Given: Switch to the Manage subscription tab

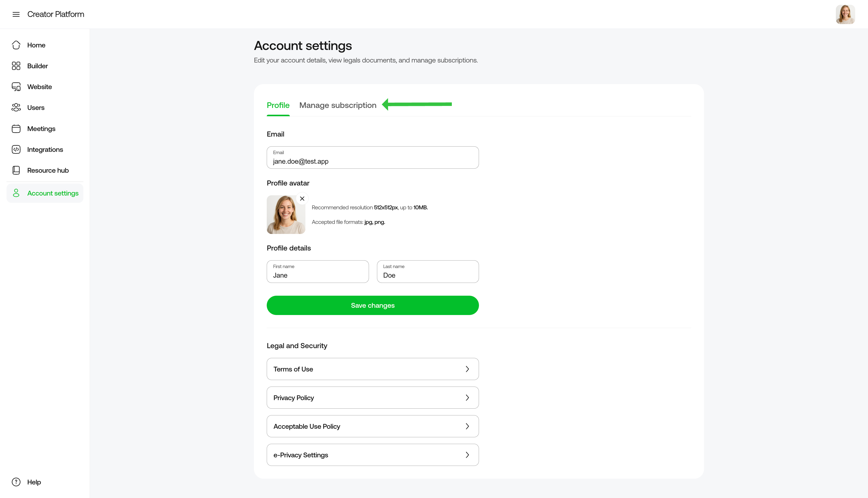Looking at the screenshot, I should (338, 105).
